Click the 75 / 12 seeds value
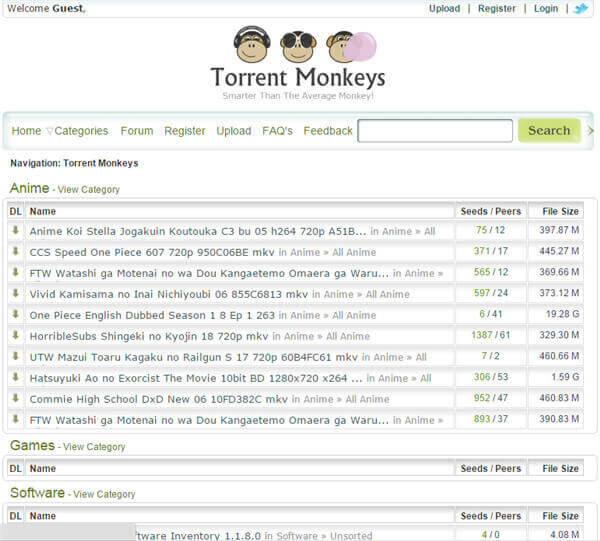The width and height of the screenshot is (600, 541). (x=491, y=230)
